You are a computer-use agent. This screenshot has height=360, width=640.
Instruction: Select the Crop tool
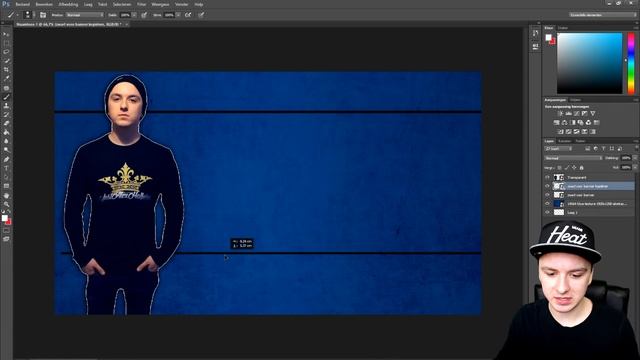[6, 70]
